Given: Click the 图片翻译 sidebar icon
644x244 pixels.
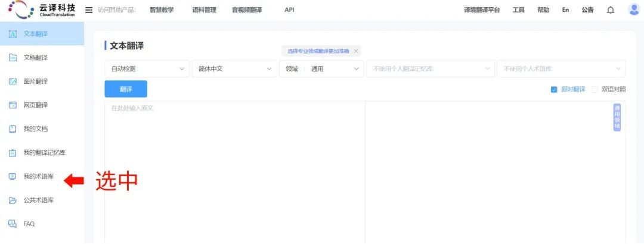Looking at the screenshot, I should tap(13, 82).
